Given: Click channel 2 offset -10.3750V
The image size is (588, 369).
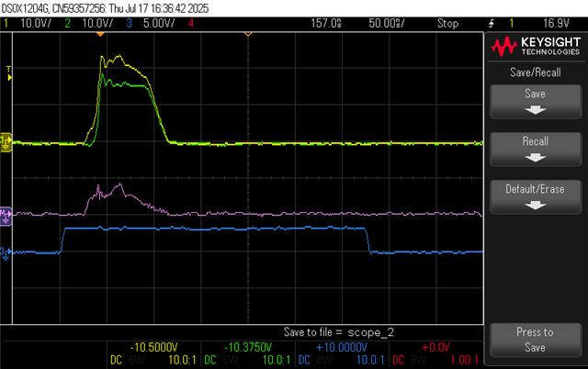Looking at the screenshot, I should coord(248,347).
